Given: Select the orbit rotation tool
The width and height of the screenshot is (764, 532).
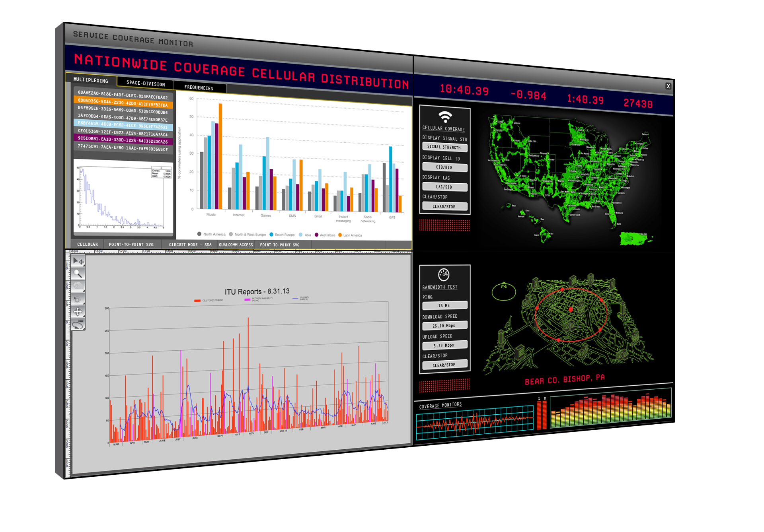Looking at the screenshot, I should 78,324.
